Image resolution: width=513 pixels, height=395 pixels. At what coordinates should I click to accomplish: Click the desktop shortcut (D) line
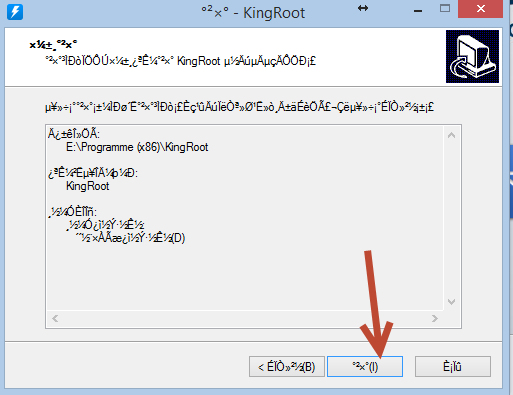pyautogui.click(x=130, y=238)
